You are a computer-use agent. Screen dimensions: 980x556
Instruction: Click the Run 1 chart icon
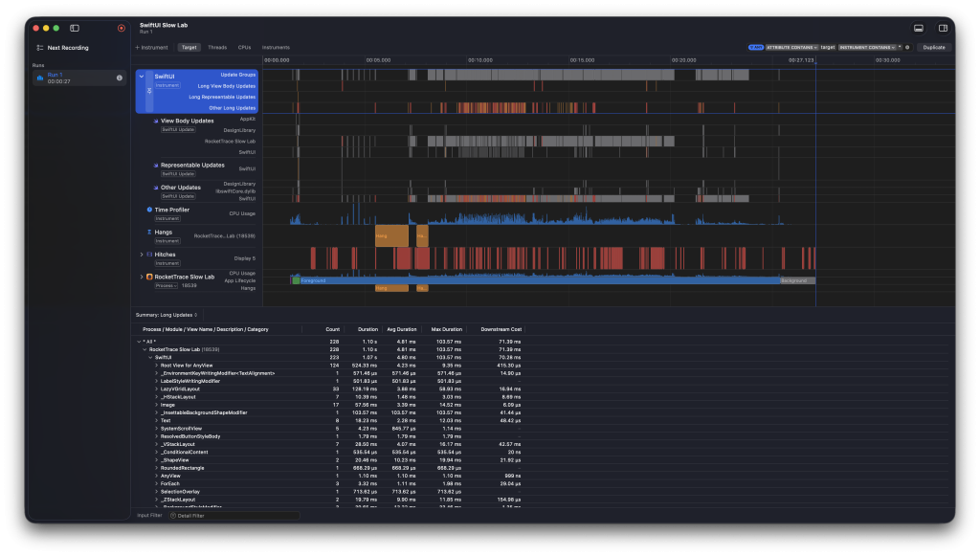click(40, 78)
